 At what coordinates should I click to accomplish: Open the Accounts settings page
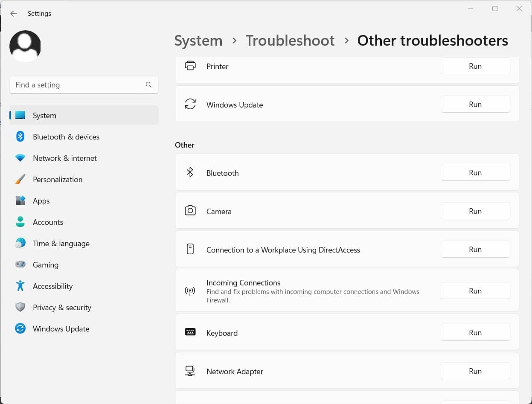(x=48, y=222)
